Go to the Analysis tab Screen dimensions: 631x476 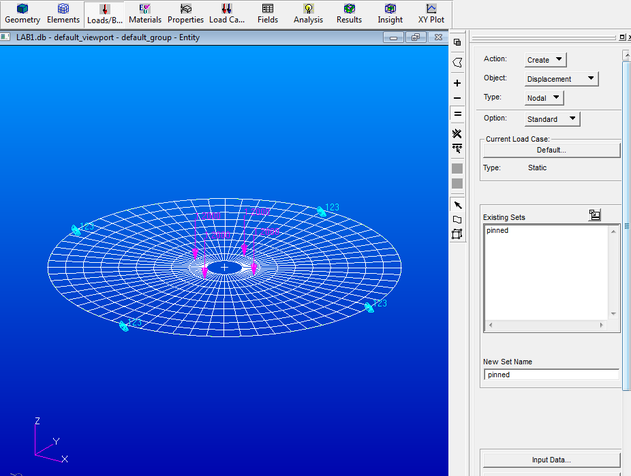308,13
